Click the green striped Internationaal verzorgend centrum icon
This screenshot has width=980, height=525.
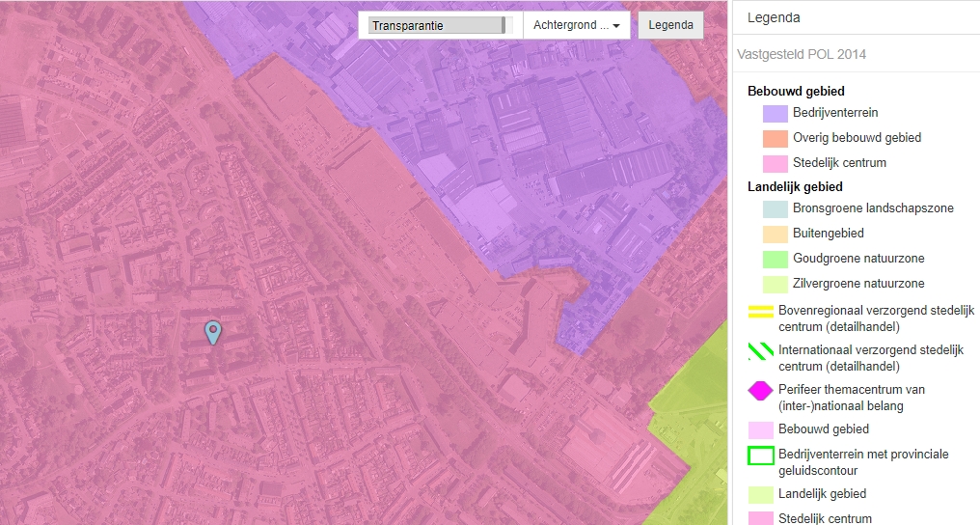click(x=761, y=350)
